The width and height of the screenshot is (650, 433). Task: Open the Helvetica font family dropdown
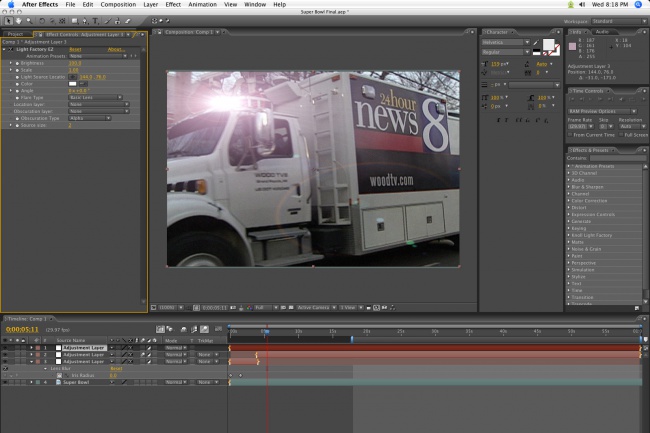[505, 42]
